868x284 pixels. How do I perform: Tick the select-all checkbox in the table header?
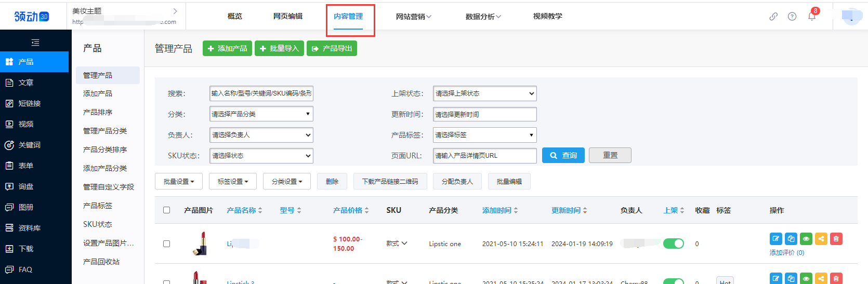click(x=166, y=210)
